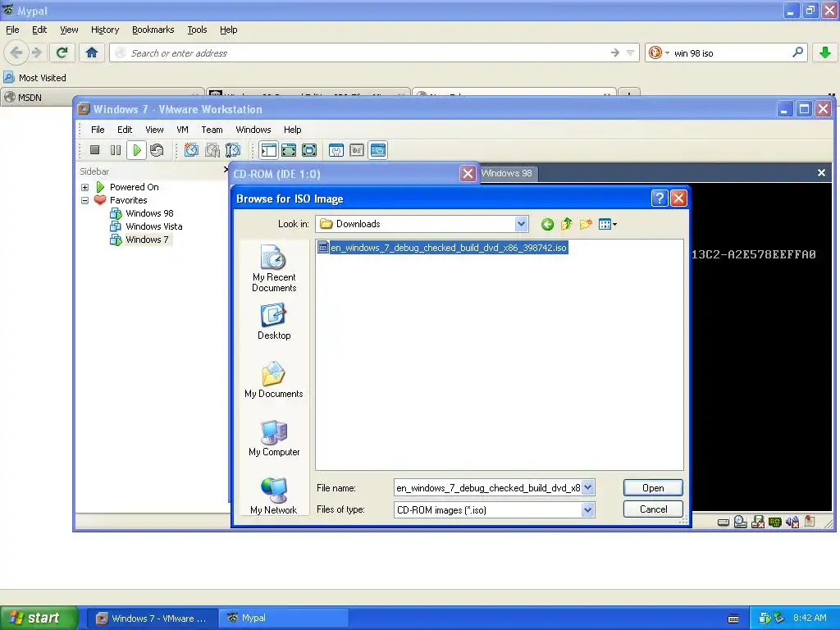Click the Appliance view toolbar icon
The image size is (840, 630).
(357, 150)
